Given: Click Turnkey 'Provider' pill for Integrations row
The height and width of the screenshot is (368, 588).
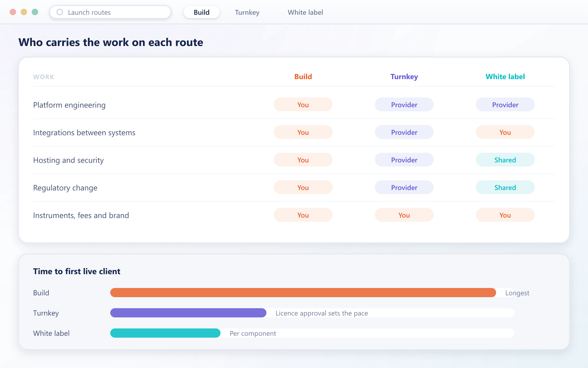Looking at the screenshot, I should pyautogui.click(x=404, y=132).
